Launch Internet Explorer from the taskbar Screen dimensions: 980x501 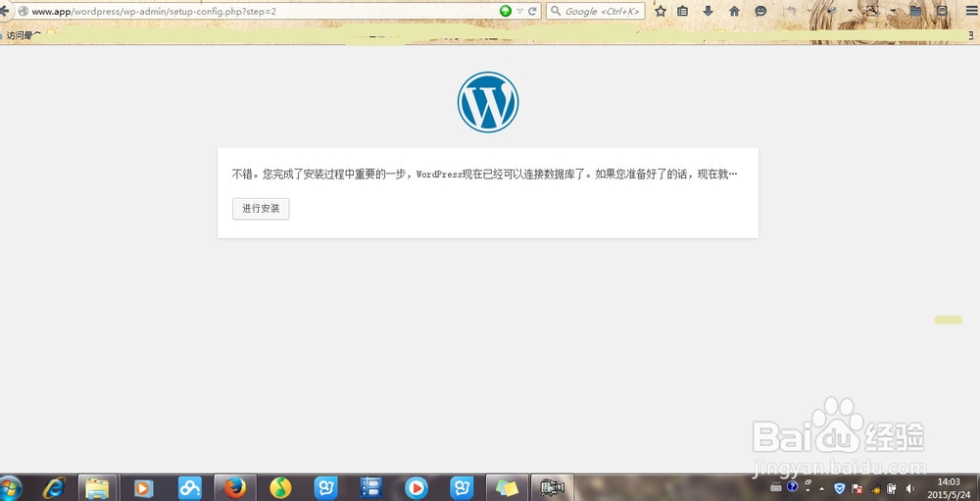(54, 488)
